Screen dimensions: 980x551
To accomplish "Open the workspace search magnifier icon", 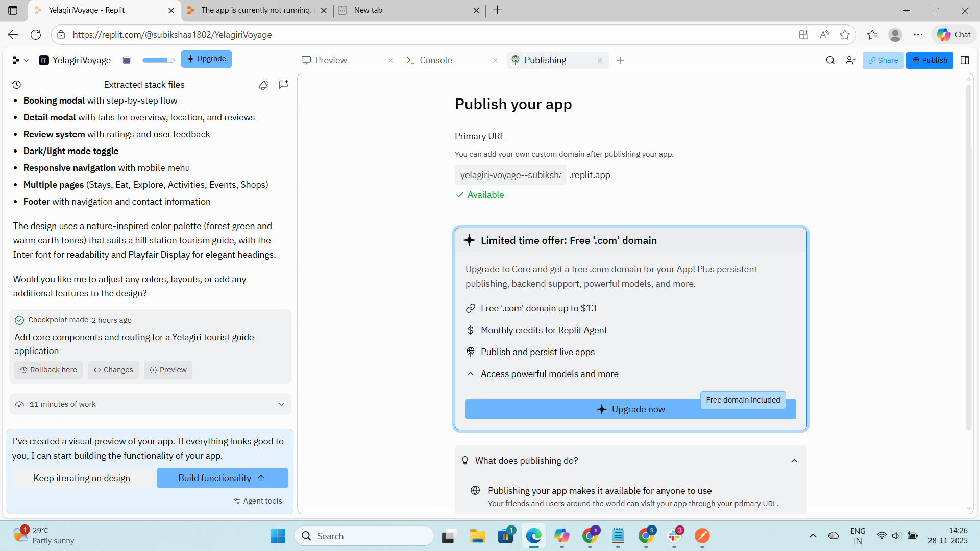I will coord(830,60).
